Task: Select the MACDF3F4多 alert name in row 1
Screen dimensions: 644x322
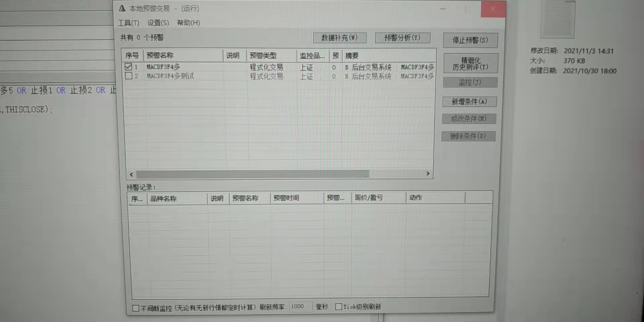Action: tap(163, 67)
